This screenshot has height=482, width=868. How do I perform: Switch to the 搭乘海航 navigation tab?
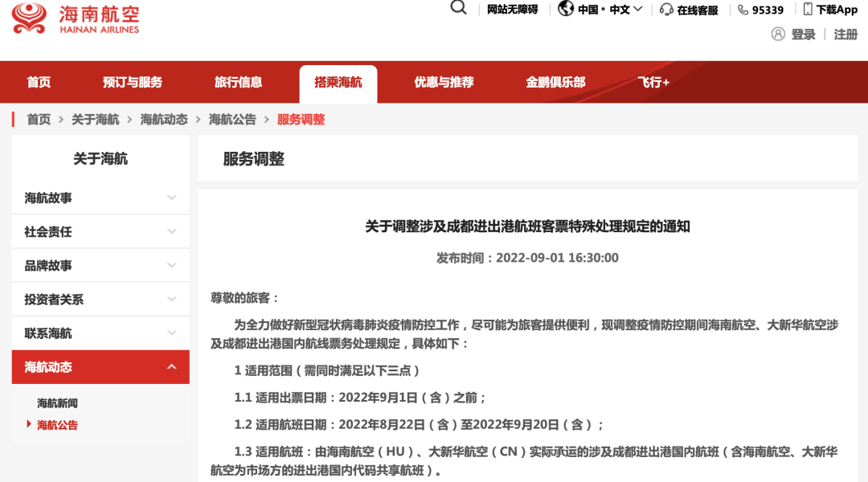coord(338,82)
